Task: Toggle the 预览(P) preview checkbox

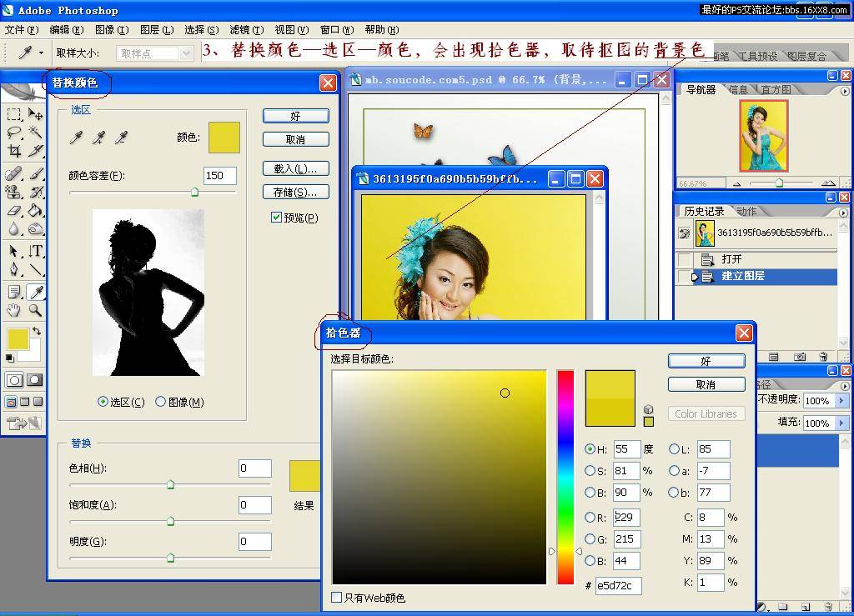Action: (x=276, y=218)
